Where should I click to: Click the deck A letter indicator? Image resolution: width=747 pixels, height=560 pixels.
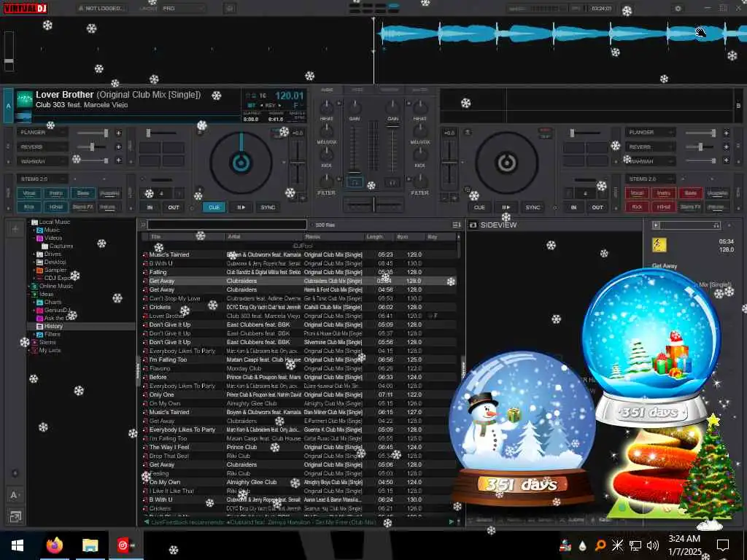[x=8, y=106]
